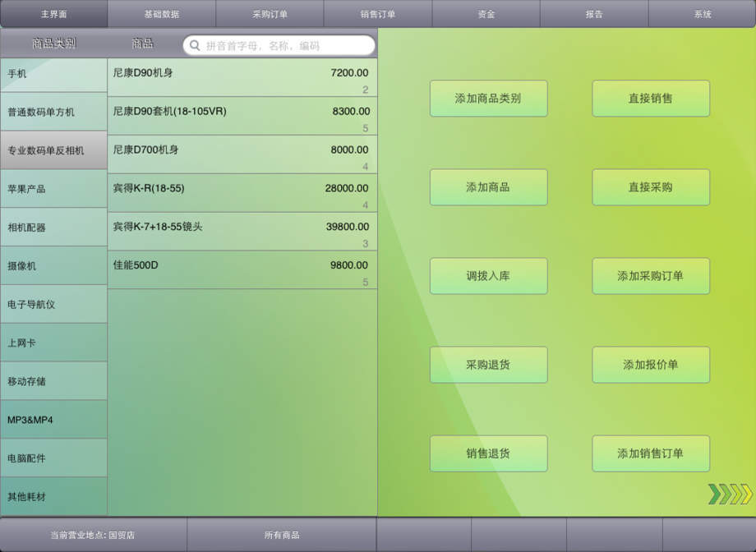Click the 39800.00 price
This screenshot has width=756, height=552.
[347, 227]
